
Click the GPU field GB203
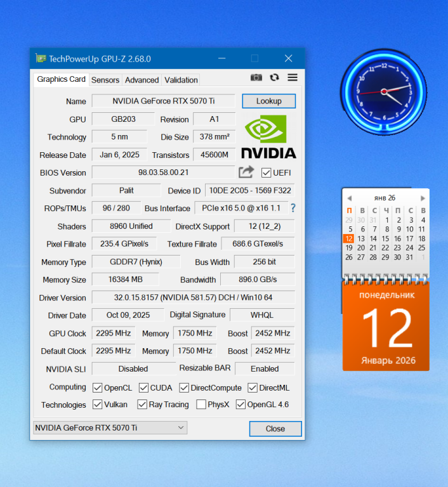(124, 119)
